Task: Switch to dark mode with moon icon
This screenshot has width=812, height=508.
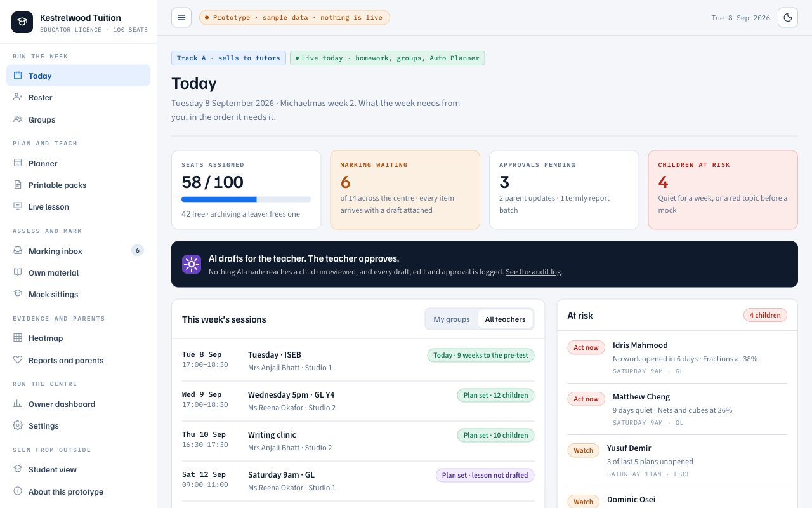Action: point(788,18)
